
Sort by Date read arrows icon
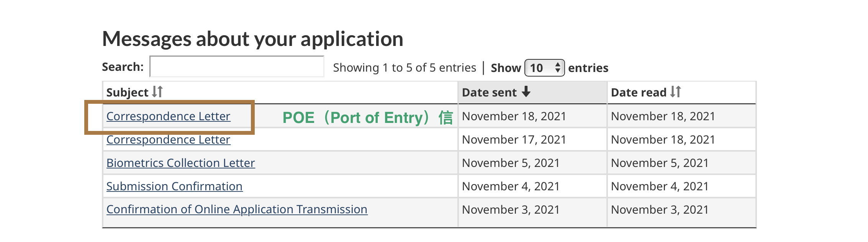676,92
